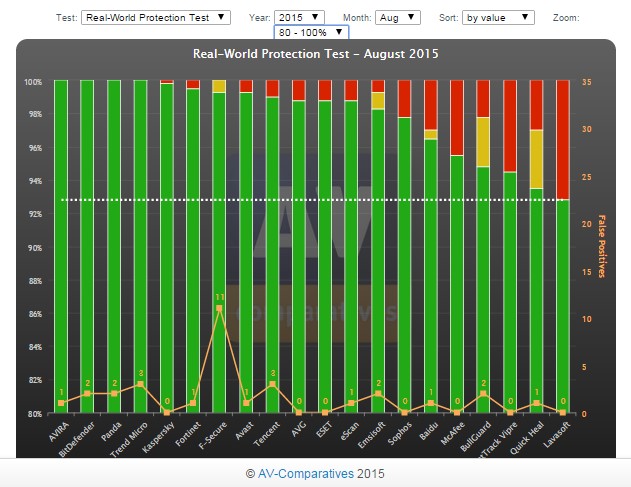
Task: Click the Fortinet bar
Action: pos(193,246)
